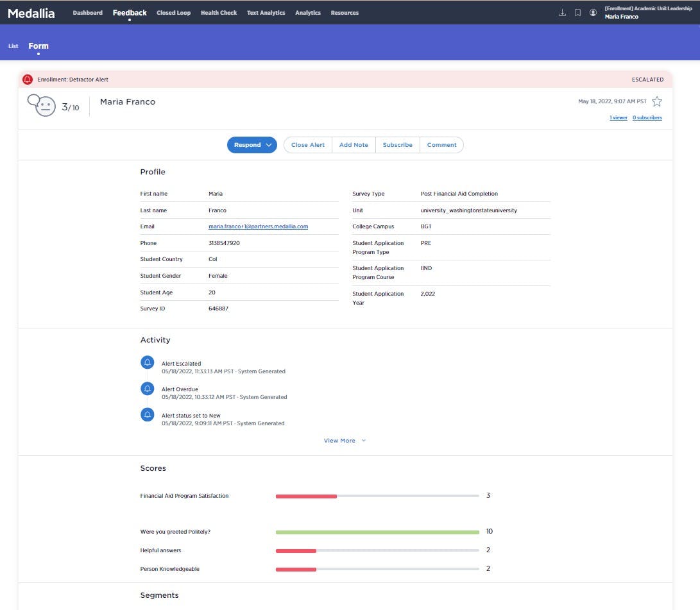Screen dimensions: 700x610
Task: Click the bookmark icon in top bar
Action: pyautogui.click(x=577, y=12)
